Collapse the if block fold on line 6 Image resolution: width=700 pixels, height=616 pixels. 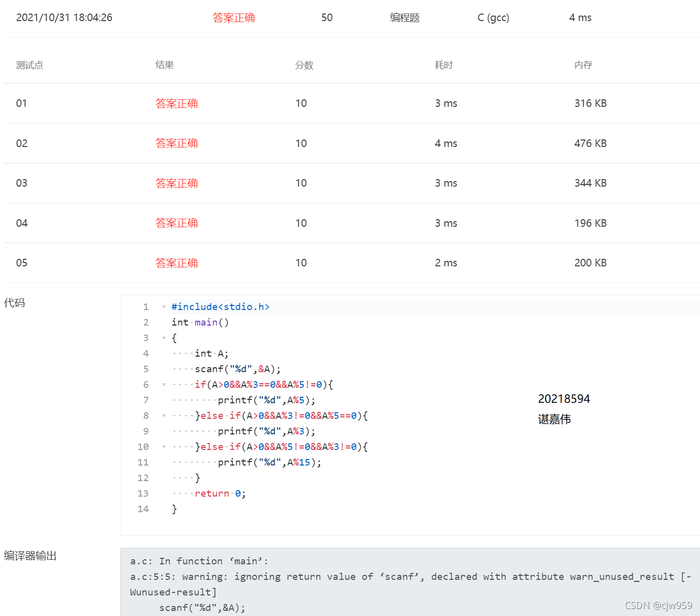[163, 385]
